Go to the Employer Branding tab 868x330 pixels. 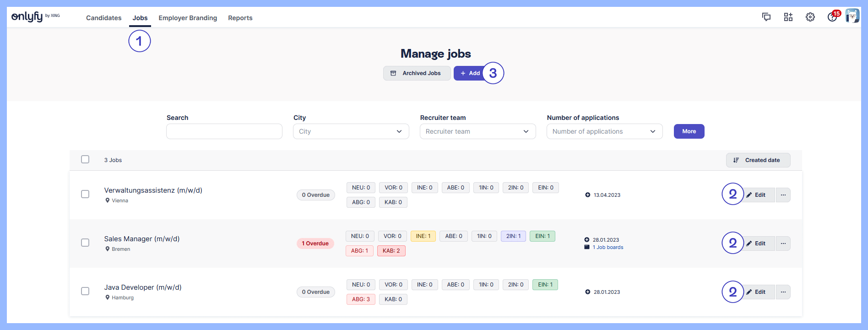188,18
